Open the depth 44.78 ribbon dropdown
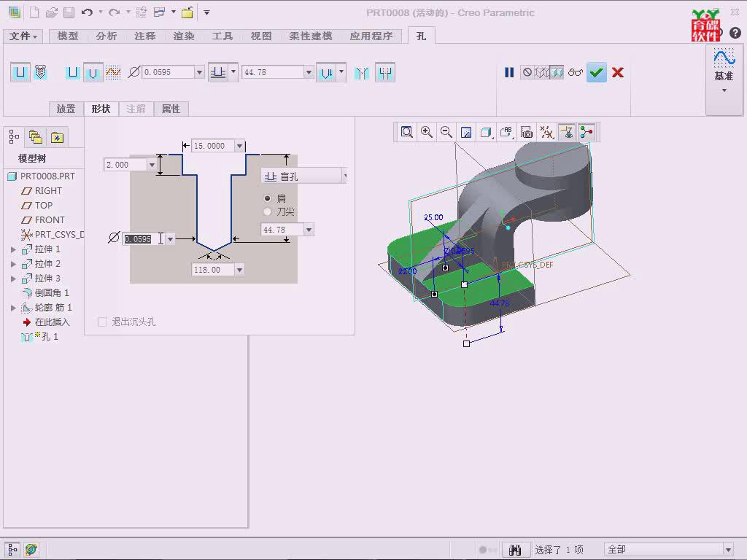 pyautogui.click(x=309, y=72)
